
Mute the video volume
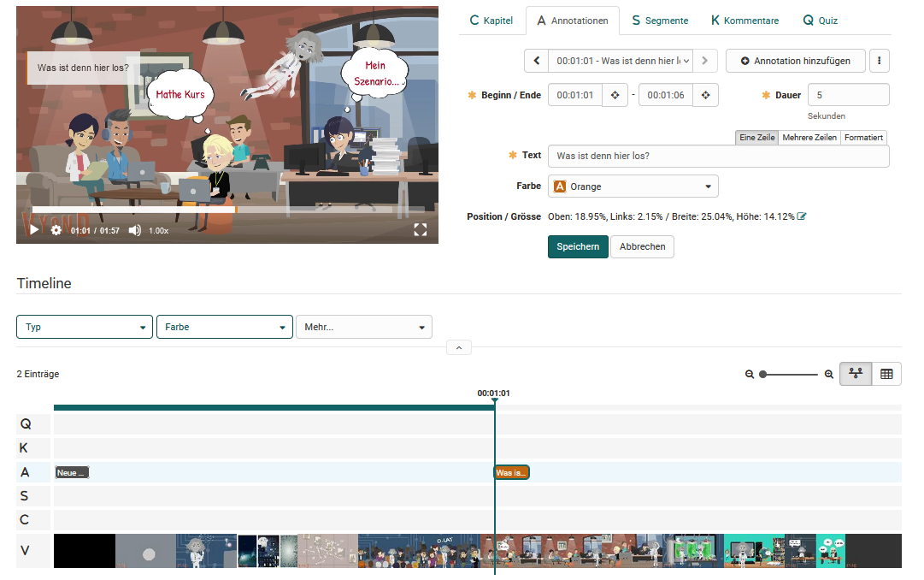point(134,230)
